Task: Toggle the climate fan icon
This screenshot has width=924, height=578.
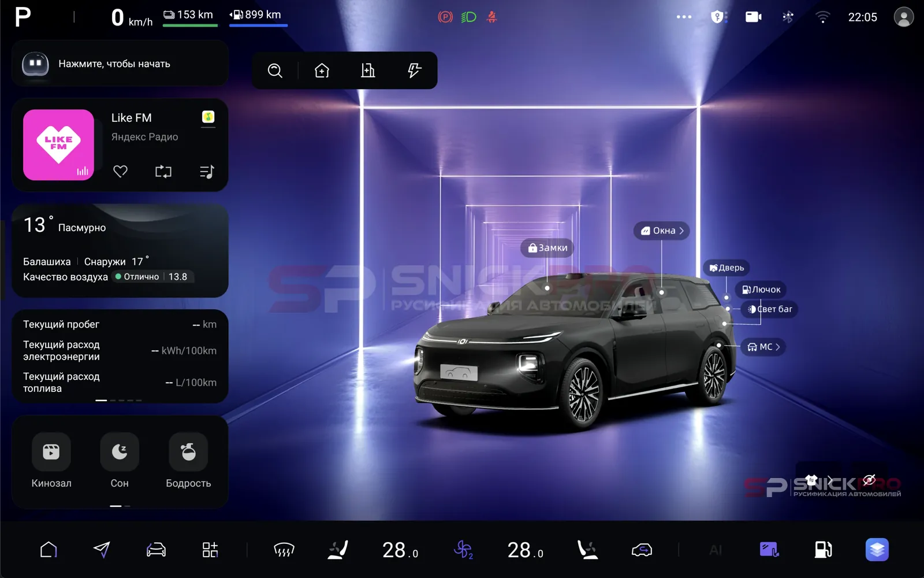Action: pyautogui.click(x=463, y=550)
